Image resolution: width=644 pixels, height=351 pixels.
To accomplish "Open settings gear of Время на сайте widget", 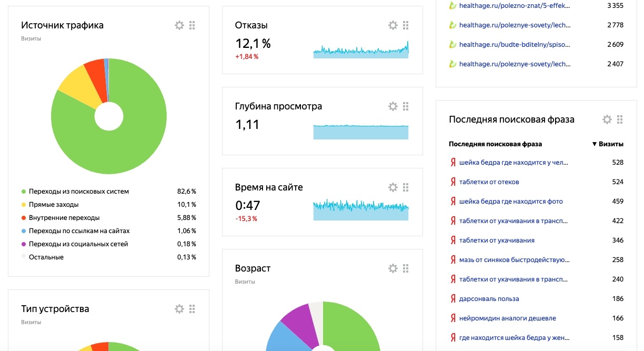I will tap(393, 187).
